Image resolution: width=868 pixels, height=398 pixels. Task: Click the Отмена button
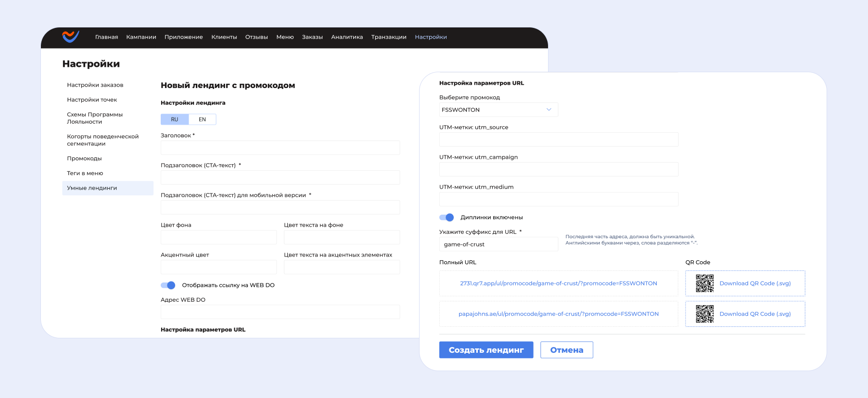click(567, 350)
